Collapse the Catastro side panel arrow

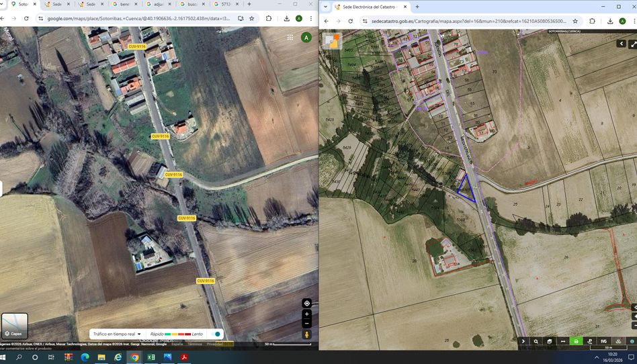click(x=621, y=44)
